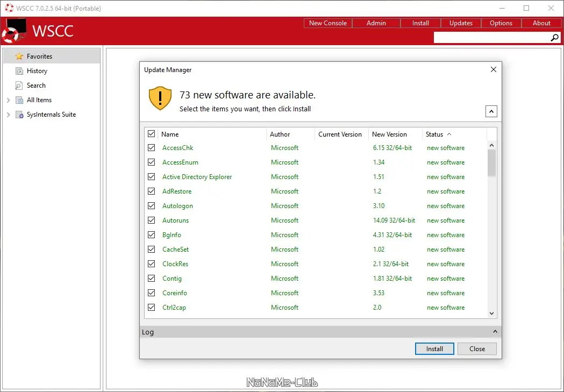The image size is (564, 392).
Task: Click the title bar WSCC app icon
Action: (9, 8)
